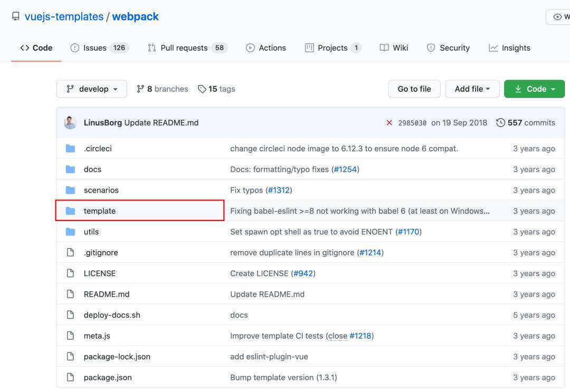Click the download icon in the Code button
This screenshot has height=392, width=570.
click(x=518, y=89)
